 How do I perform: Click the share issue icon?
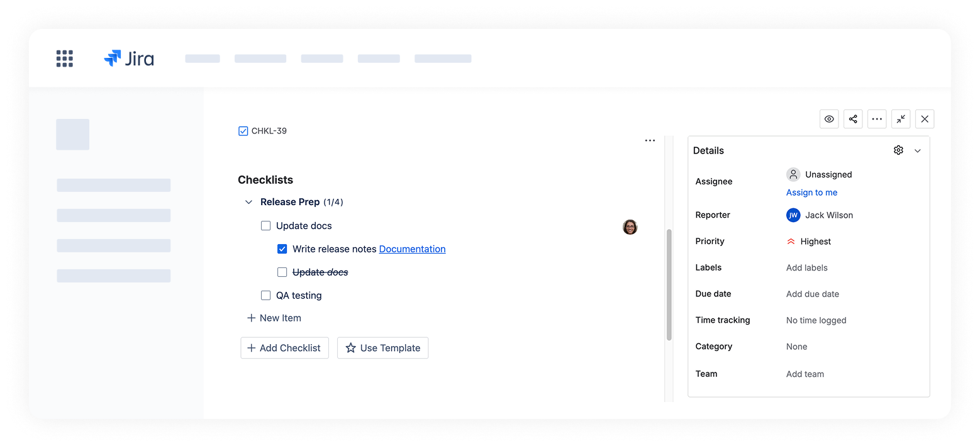pos(853,119)
